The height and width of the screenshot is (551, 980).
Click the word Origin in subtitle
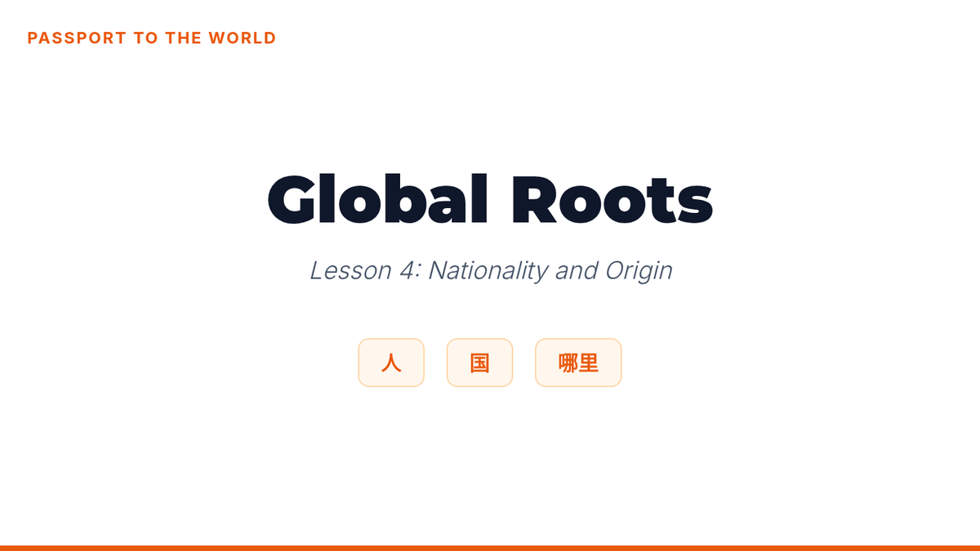click(639, 270)
